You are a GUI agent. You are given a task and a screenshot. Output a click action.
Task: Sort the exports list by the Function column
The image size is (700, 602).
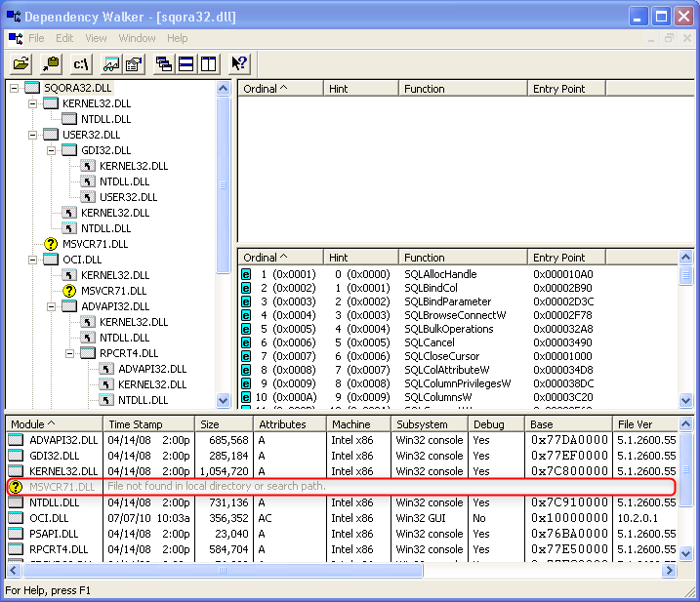pyautogui.click(x=463, y=258)
